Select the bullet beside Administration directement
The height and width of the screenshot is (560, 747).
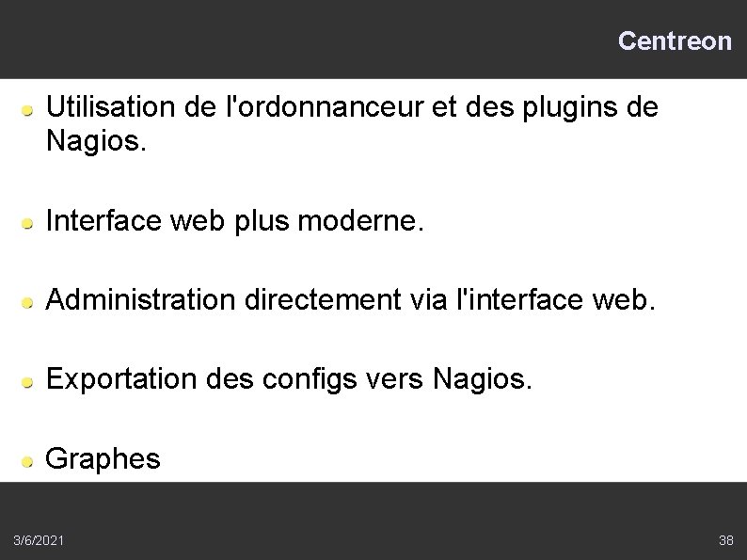[29, 302]
